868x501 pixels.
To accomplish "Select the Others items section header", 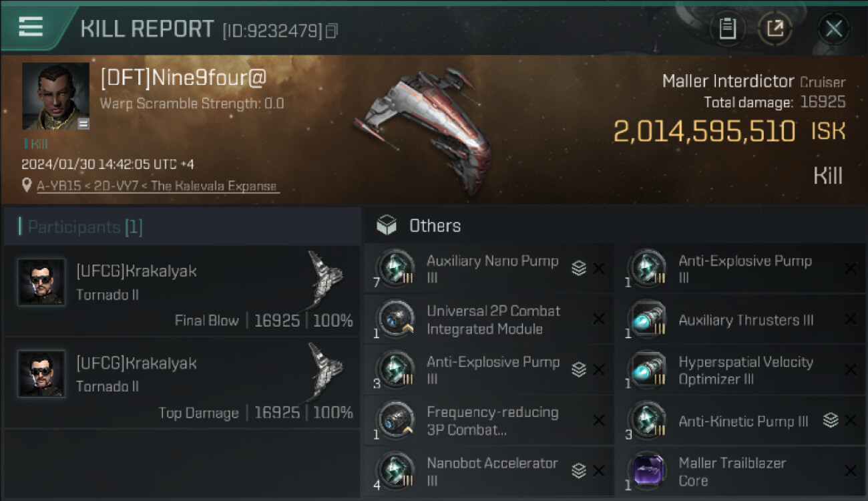I will click(434, 226).
